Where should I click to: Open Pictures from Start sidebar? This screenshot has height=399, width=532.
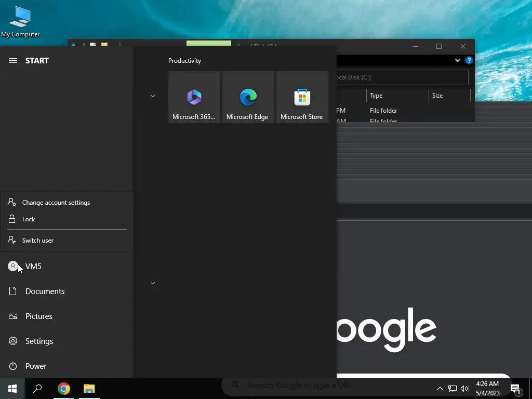(67, 316)
